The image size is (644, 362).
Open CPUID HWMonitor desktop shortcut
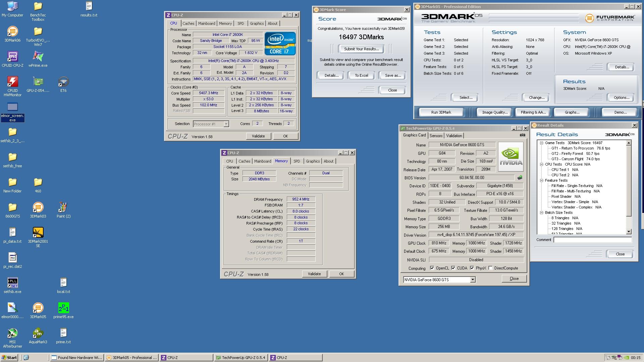12,86
